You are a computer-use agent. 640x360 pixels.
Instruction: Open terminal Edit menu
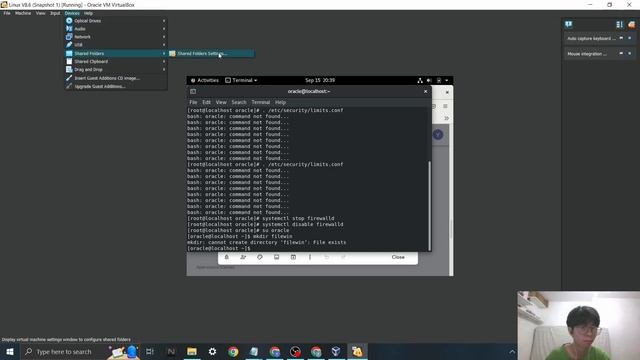[x=207, y=102]
